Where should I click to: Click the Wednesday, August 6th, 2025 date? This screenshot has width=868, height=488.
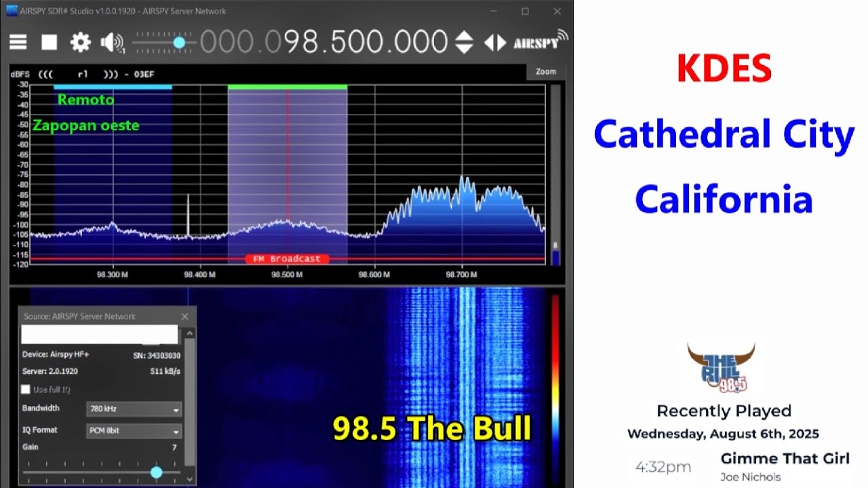[x=723, y=434]
